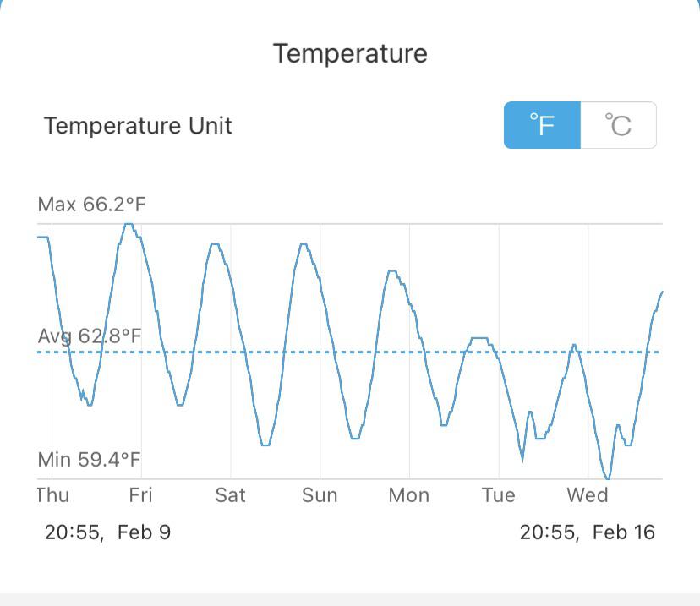The width and height of the screenshot is (700, 606).
Task: Select the Mon axis label
Action: coord(409,494)
